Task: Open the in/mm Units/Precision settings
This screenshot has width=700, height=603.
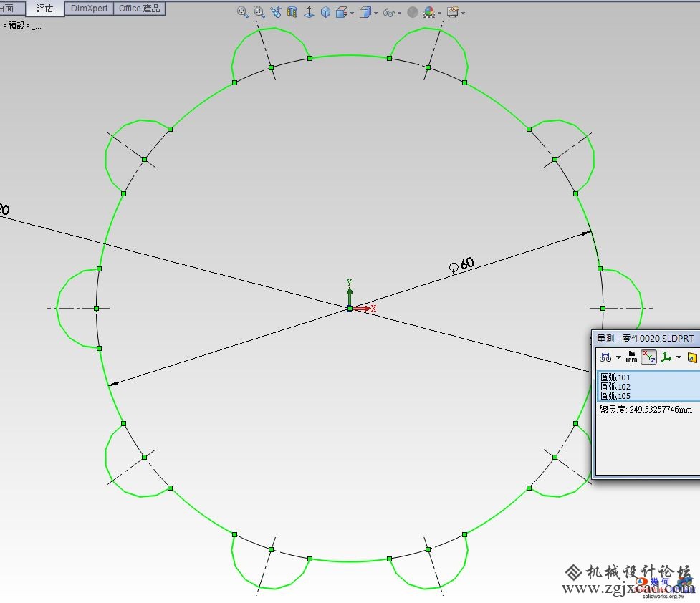Action: (631, 357)
